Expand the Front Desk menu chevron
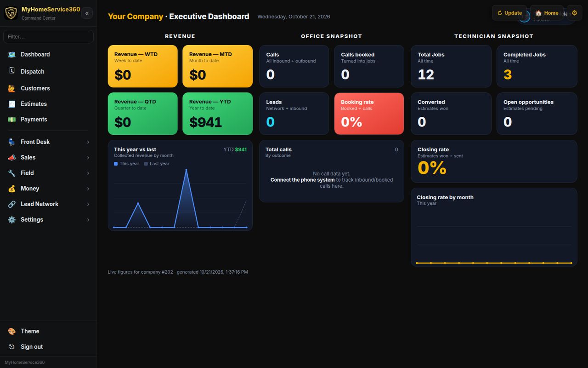The height and width of the screenshot is (368, 588). tap(88, 142)
